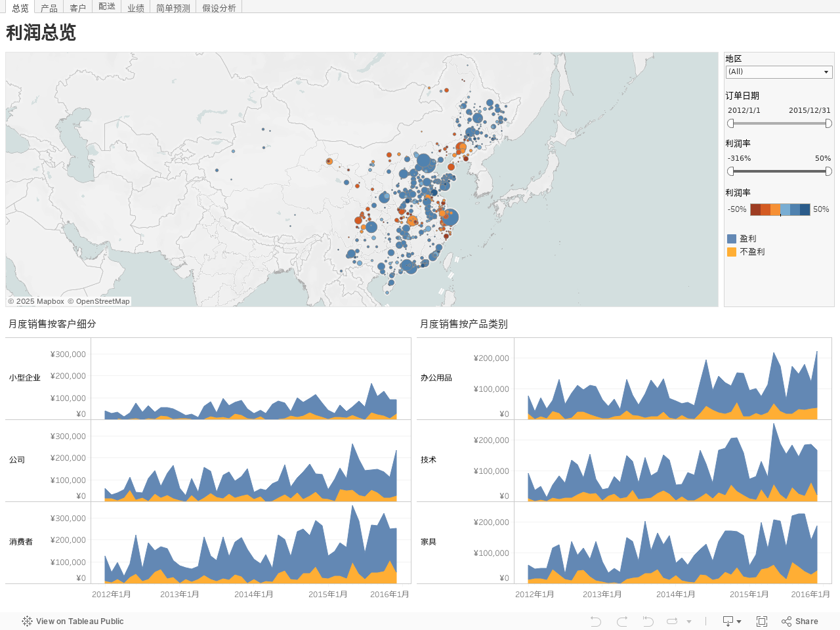This screenshot has width=840, height=630.
Task: Click the 2012/1/1 start date value
Action: coord(744,110)
